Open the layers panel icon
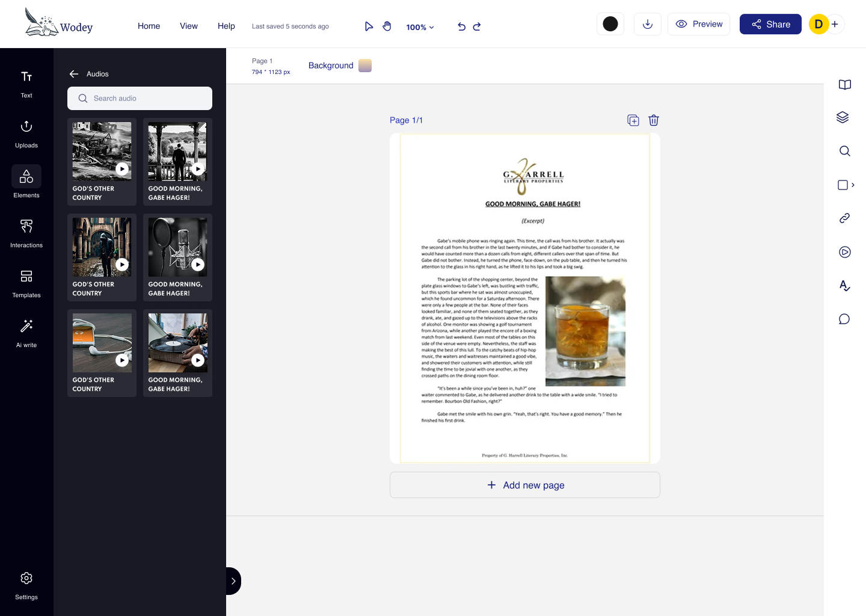The width and height of the screenshot is (866, 616). pyautogui.click(x=843, y=117)
